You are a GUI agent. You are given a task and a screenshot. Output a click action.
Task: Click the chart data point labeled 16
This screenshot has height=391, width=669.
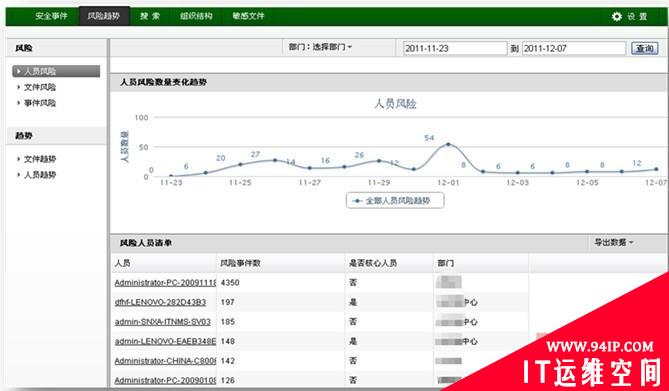pos(344,166)
